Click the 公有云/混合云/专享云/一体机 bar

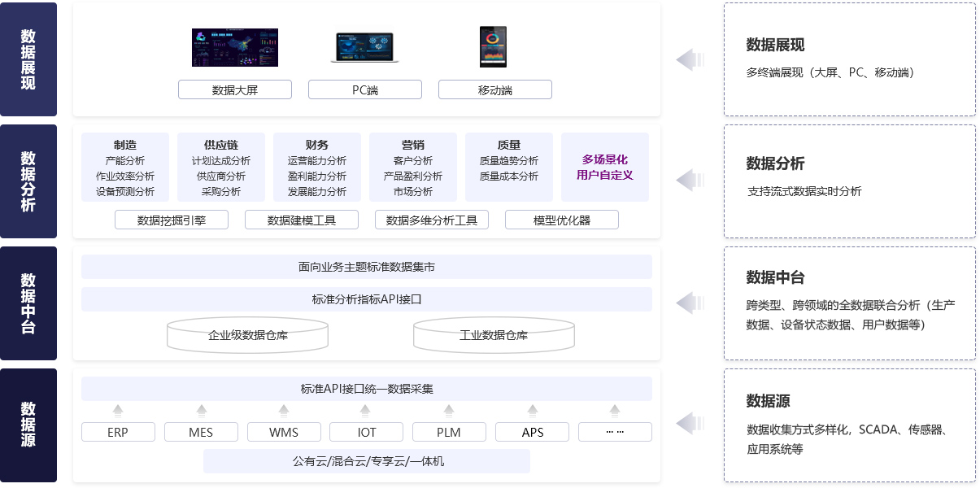coord(366,461)
